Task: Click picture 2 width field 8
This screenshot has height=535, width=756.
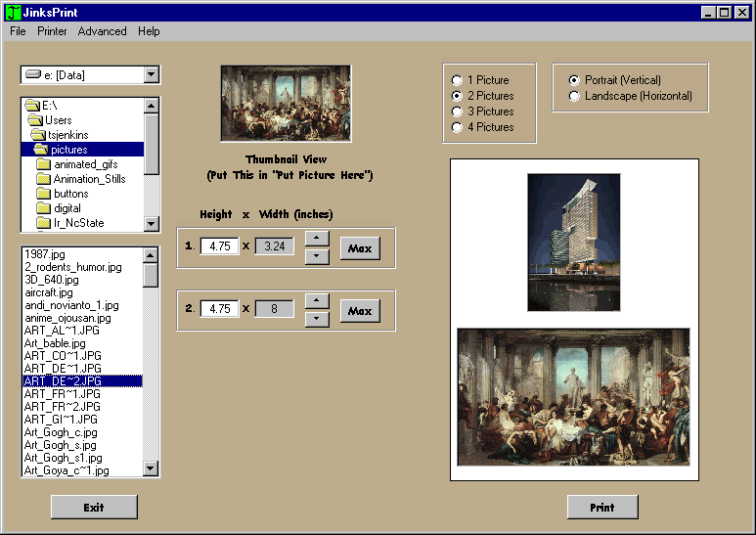Action: pos(275,309)
